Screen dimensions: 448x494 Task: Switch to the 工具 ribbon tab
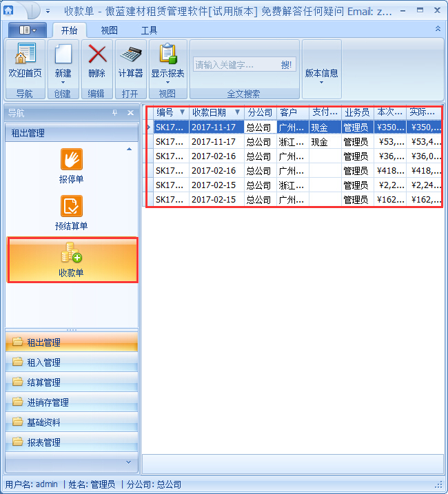[x=149, y=30]
